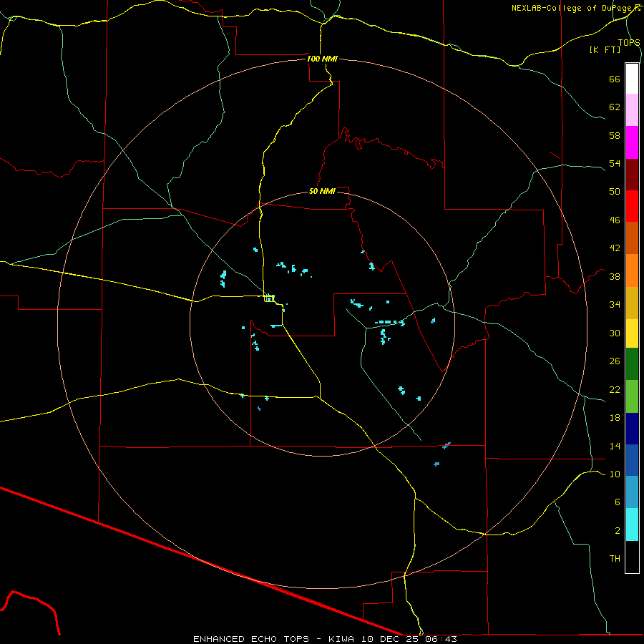Viewport: 644px width, 644px height.
Task: Click the 42 legend value
Action: click(x=615, y=248)
